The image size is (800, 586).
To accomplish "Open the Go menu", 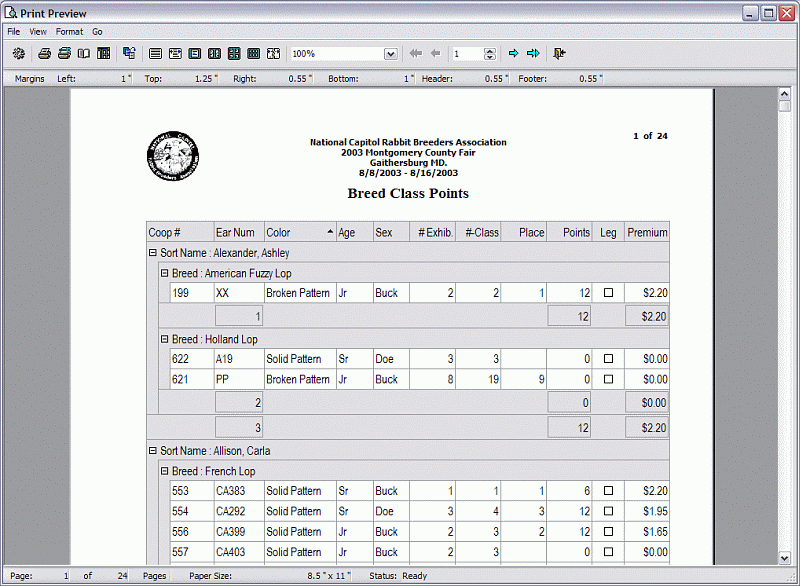I will click(x=97, y=32).
